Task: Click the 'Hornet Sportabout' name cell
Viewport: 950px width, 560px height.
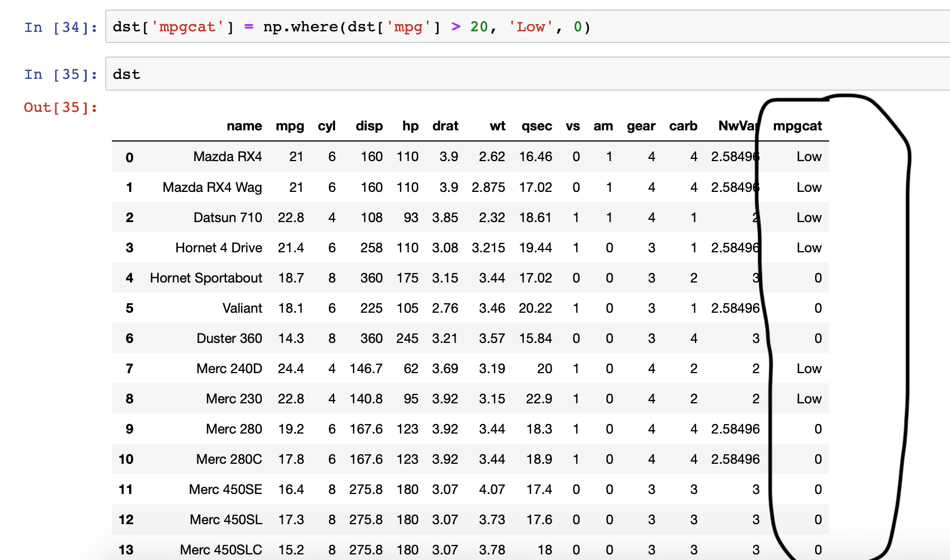Action: point(206,278)
